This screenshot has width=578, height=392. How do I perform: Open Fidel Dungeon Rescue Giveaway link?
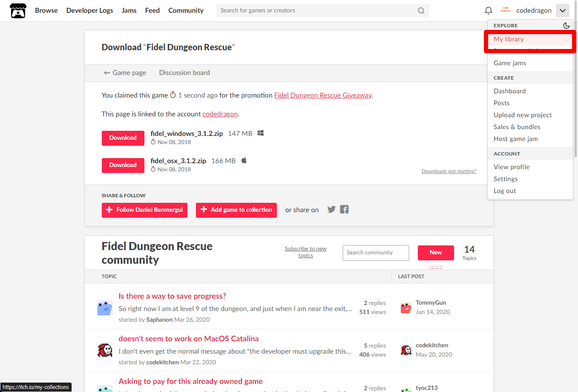pyautogui.click(x=323, y=95)
